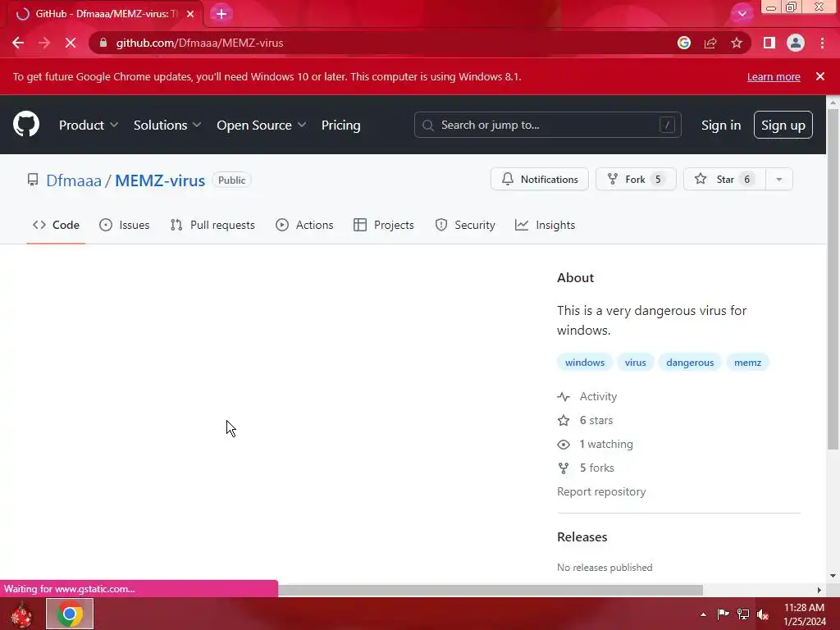The width and height of the screenshot is (840, 630).
Task: Click the muted volume tray icon
Action: click(x=762, y=614)
